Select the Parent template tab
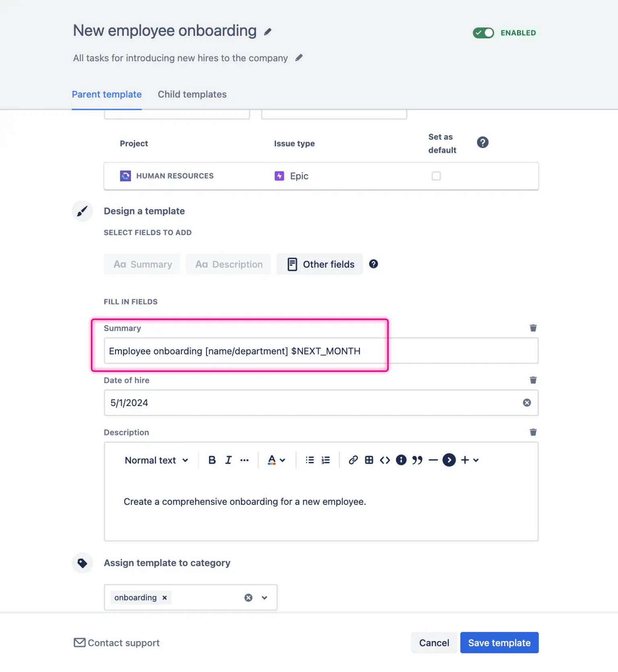Image resolution: width=618 pixels, height=672 pixels. click(x=107, y=94)
